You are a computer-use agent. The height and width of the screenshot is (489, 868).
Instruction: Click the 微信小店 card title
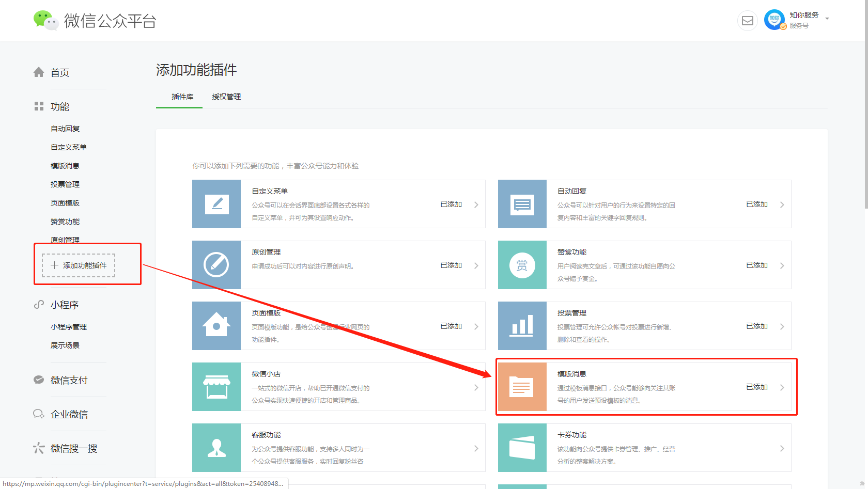click(266, 374)
